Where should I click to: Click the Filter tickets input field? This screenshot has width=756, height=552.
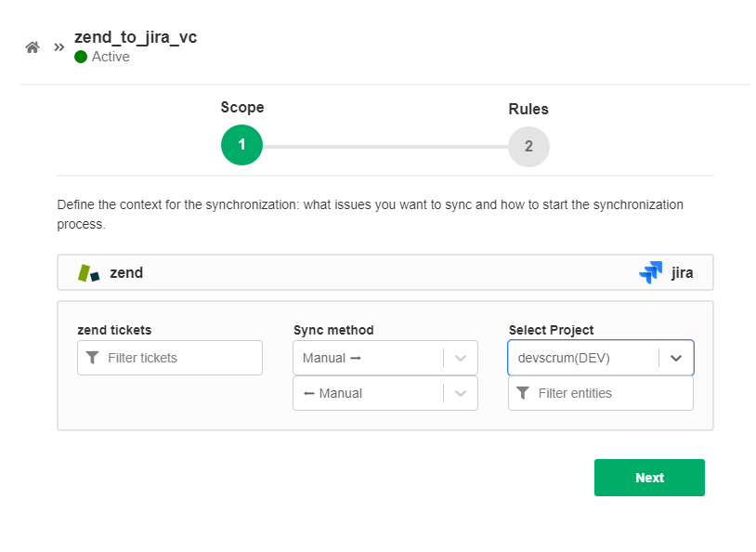(x=170, y=358)
